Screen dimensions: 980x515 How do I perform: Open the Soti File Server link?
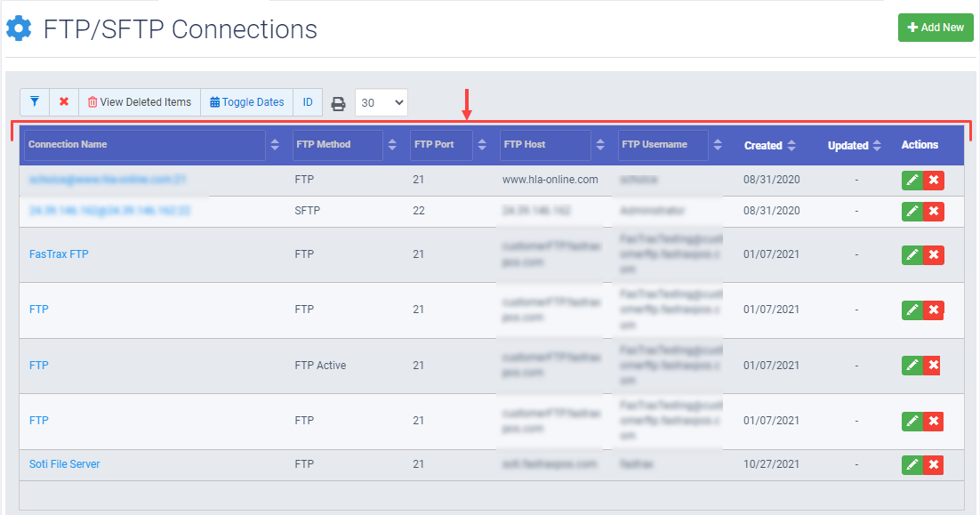[65, 464]
